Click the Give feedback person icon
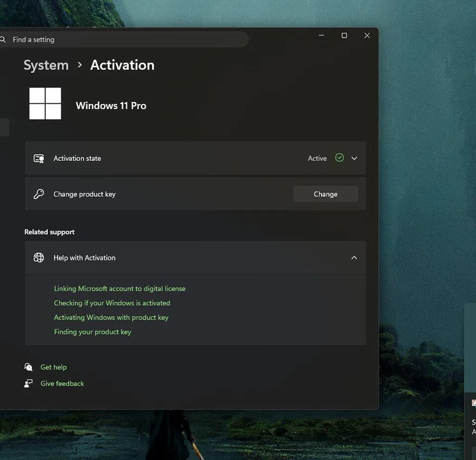476x460 pixels. tap(29, 383)
